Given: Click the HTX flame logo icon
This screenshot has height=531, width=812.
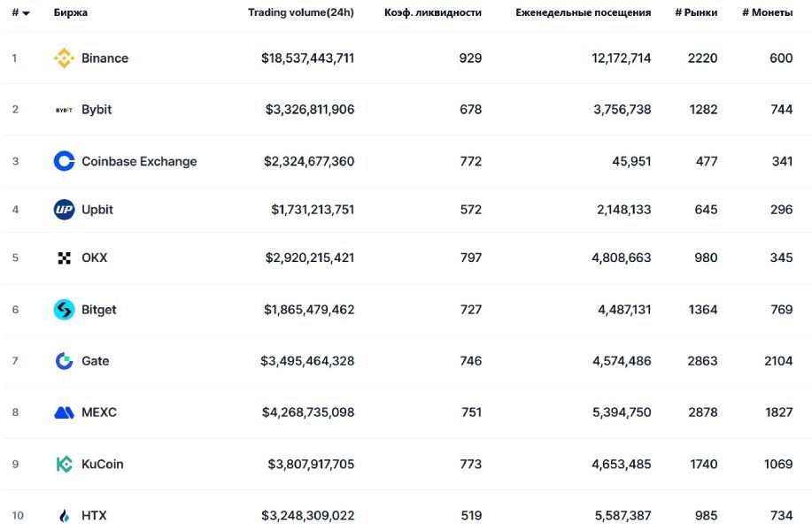Looking at the screenshot, I should 64,515.
